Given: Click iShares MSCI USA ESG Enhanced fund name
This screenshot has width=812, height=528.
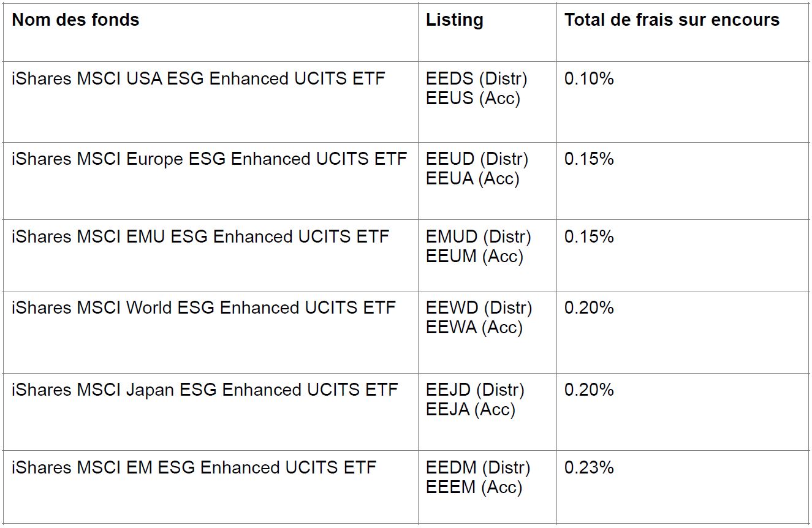Looking at the screenshot, I should point(198,79).
